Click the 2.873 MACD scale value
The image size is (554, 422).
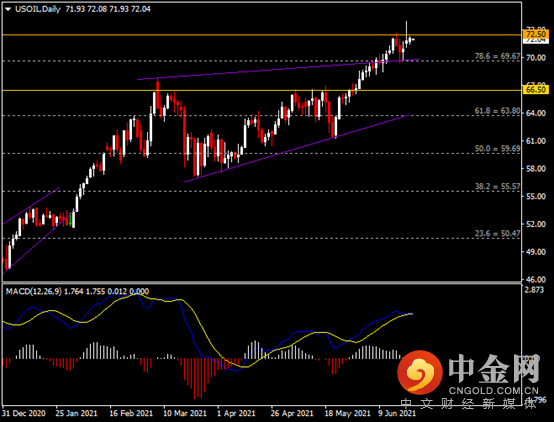click(x=534, y=290)
